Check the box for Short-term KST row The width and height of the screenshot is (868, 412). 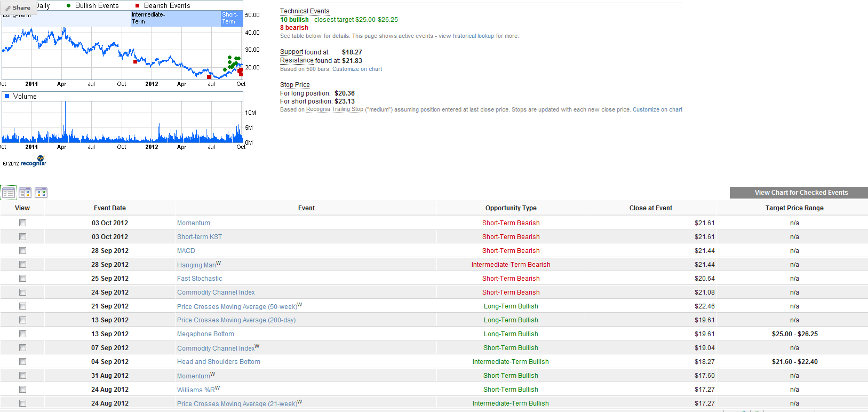(22, 236)
